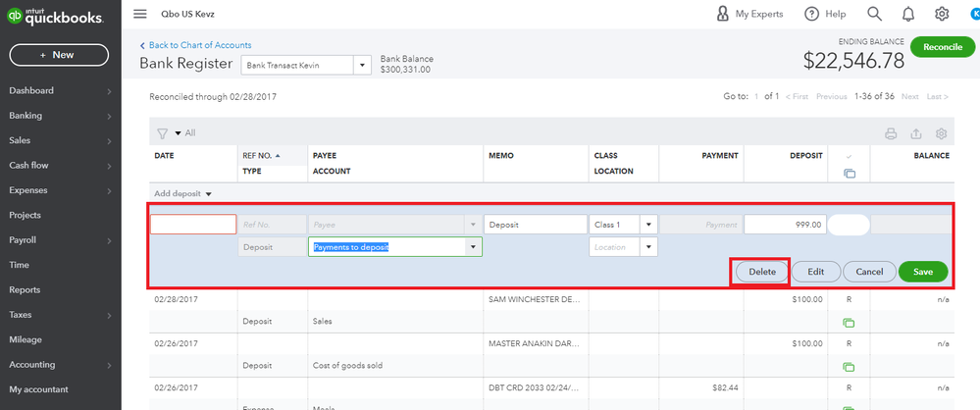The width and height of the screenshot is (980, 410).
Task: Toggle the reconcile status in edit row
Action: pyautogui.click(x=849, y=225)
